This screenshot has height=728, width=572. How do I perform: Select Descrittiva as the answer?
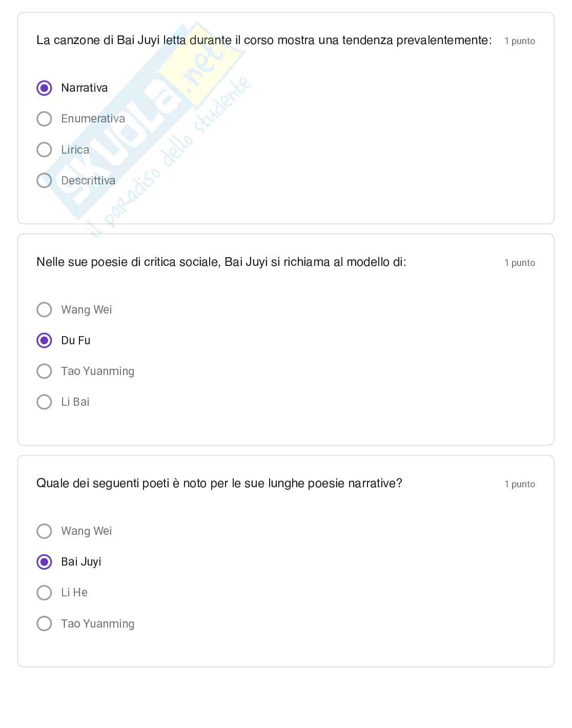tap(45, 180)
